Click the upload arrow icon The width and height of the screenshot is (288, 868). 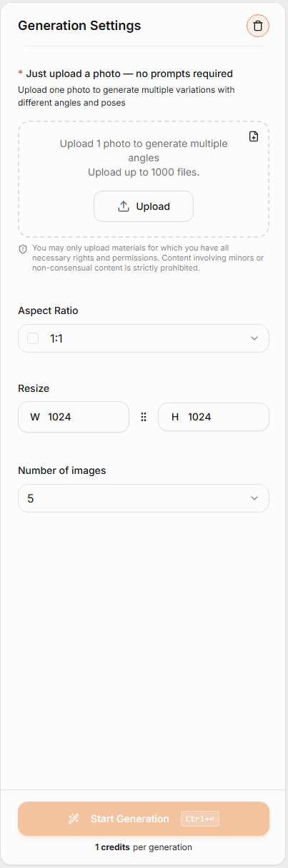pyautogui.click(x=124, y=206)
